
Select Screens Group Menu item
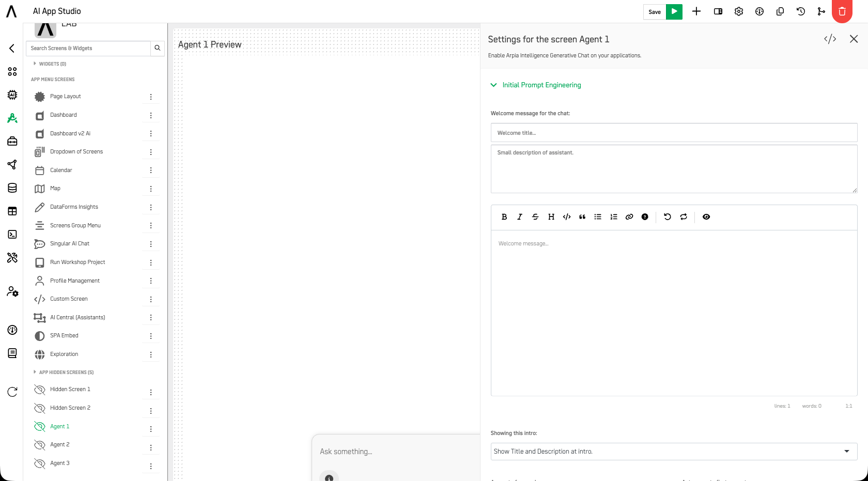click(75, 226)
